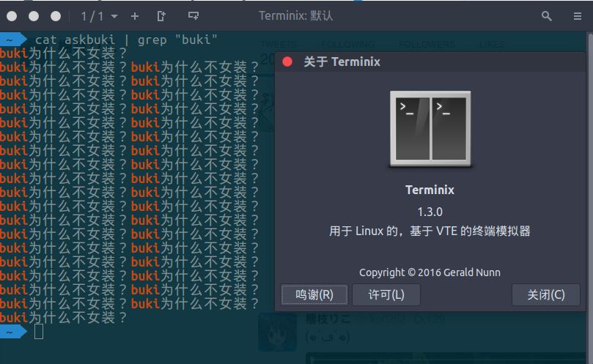This screenshot has height=364, width=593.
Task: Click the 许可(L) license button
Action: click(x=386, y=294)
